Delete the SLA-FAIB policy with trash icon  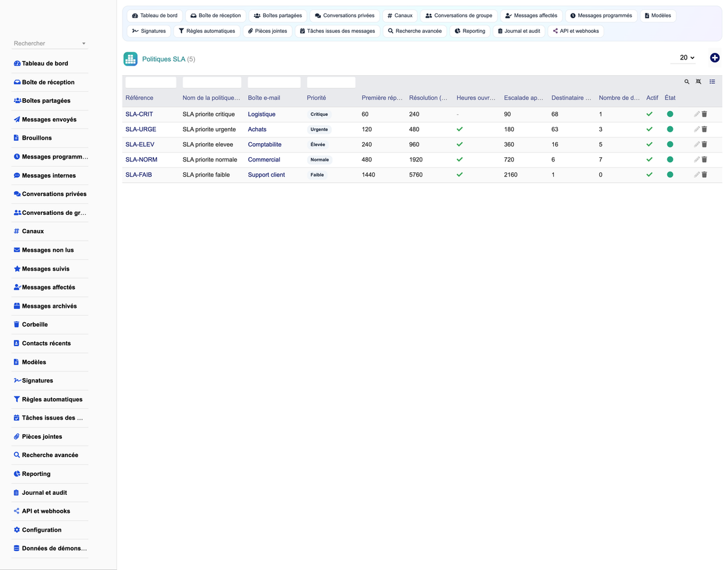pyautogui.click(x=704, y=175)
